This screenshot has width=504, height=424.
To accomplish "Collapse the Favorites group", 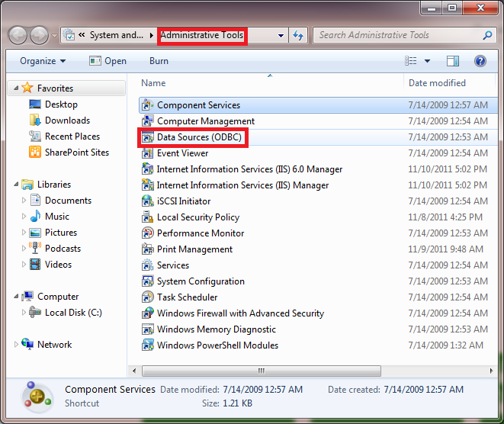I will coord(16,88).
